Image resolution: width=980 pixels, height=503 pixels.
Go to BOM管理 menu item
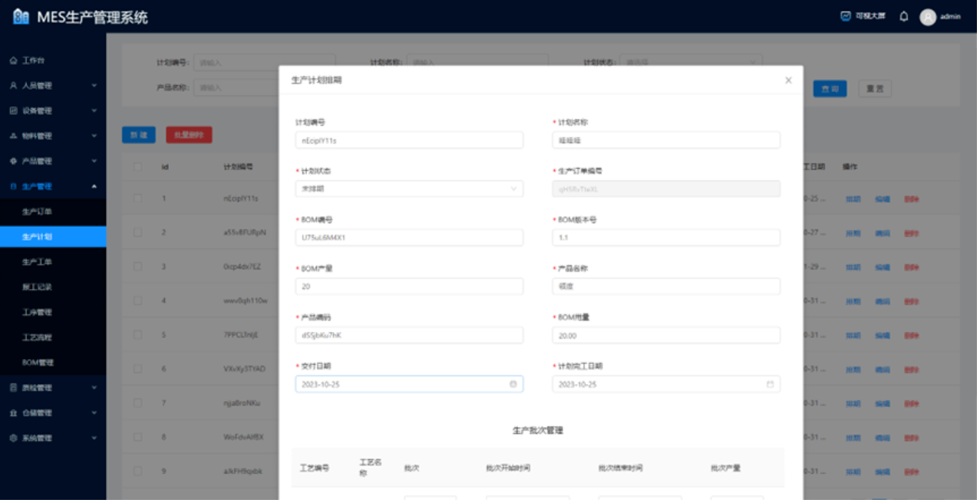point(38,362)
